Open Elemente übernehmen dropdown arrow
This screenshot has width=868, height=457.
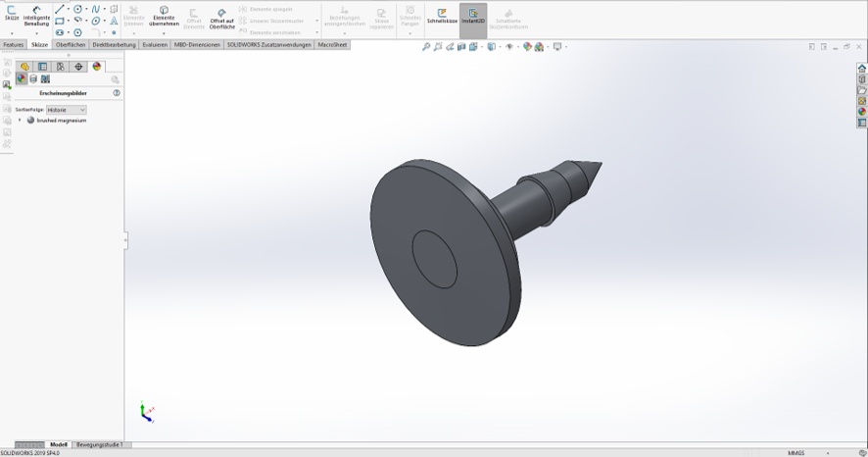164,33
